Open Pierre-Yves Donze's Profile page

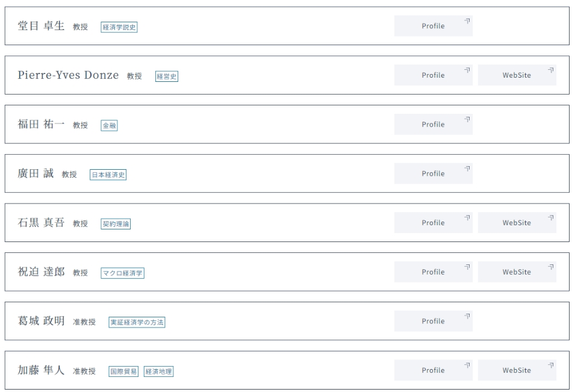pyautogui.click(x=434, y=75)
